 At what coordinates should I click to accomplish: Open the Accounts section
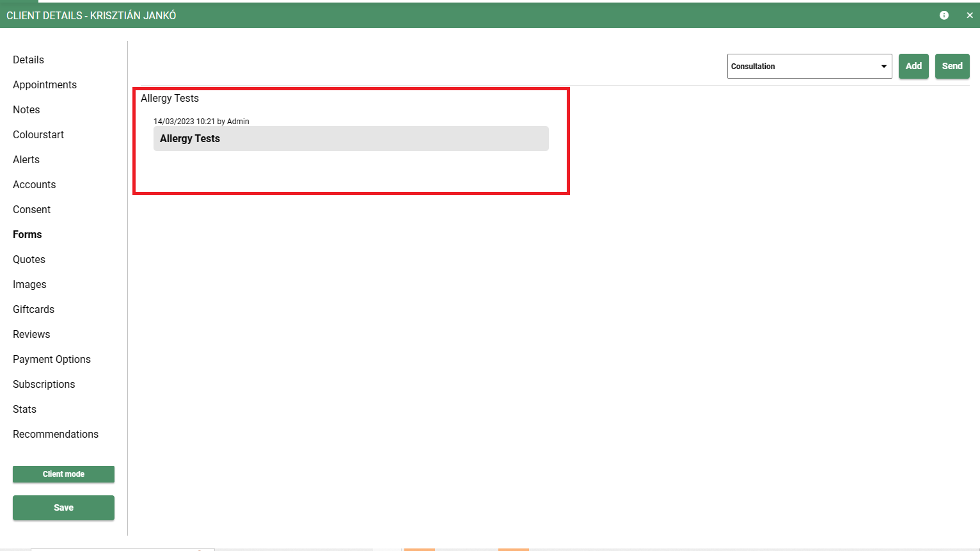coord(35,185)
